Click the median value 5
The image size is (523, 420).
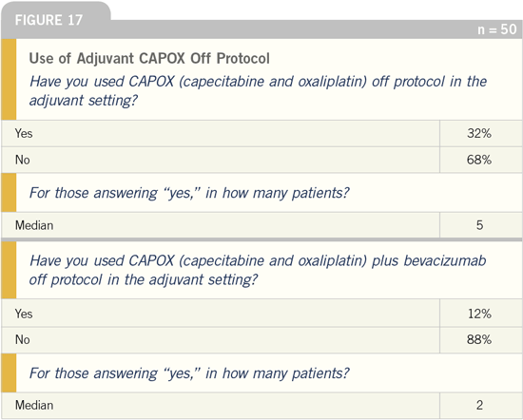[x=479, y=225]
